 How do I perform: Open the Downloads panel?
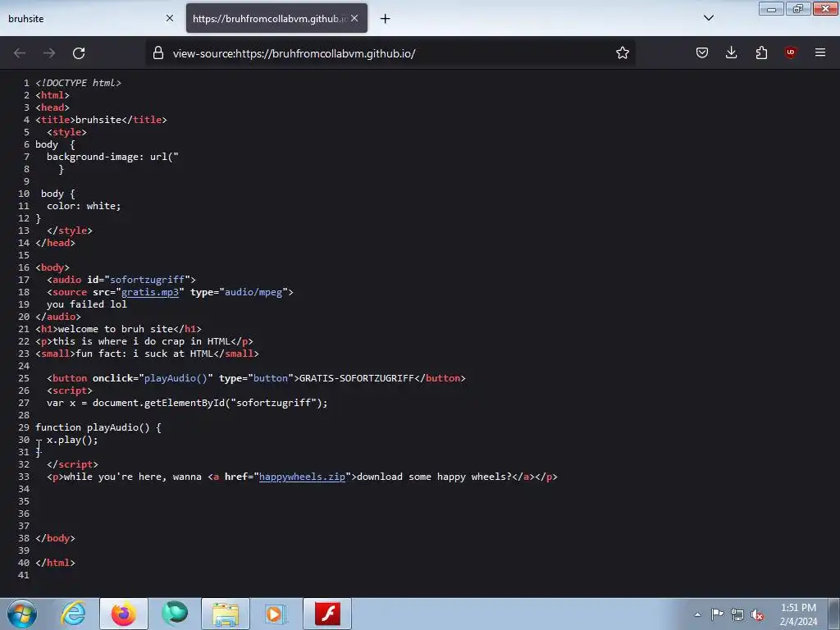click(731, 52)
